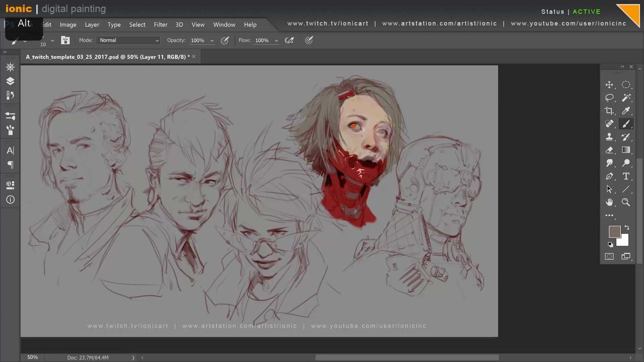Select the Path Selection arrow tool
The width and height of the screenshot is (644, 362).
pos(609,189)
